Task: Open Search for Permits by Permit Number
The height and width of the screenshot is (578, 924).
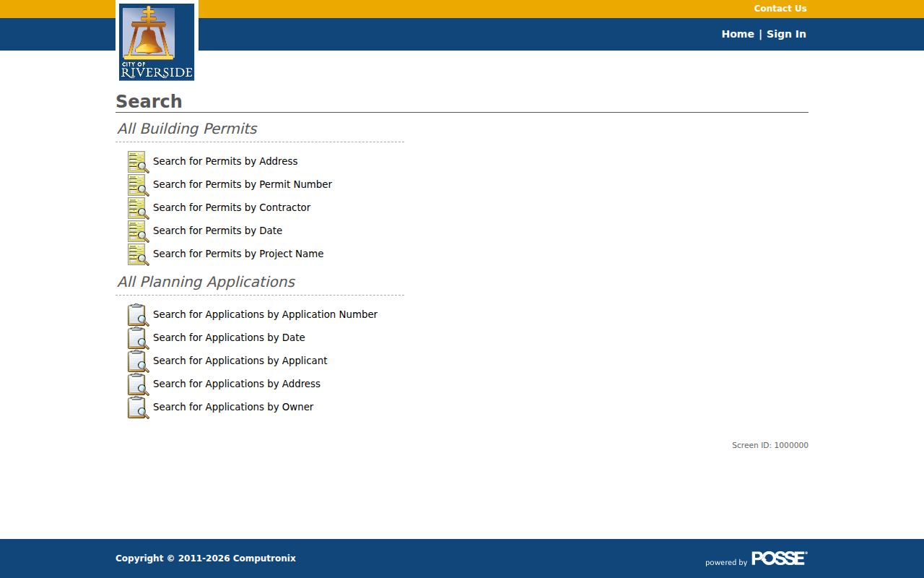Action: [243, 184]
